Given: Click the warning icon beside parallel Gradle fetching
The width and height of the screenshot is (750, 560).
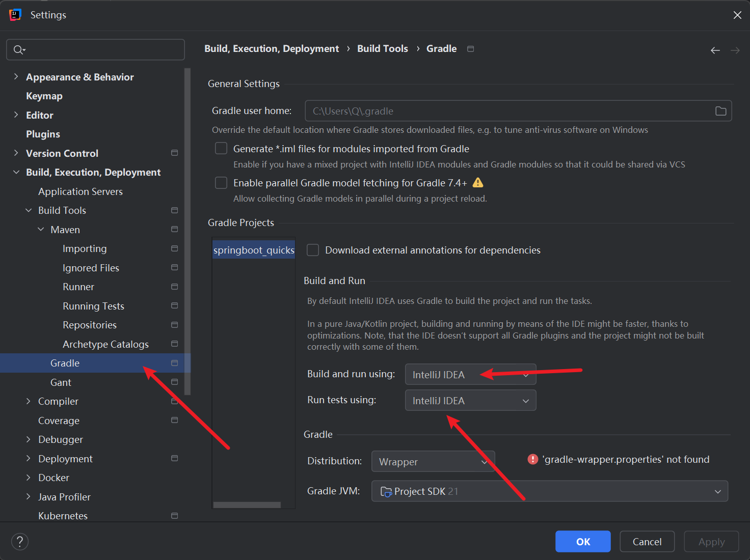Looking at the screenshot, I should point(478,182).
